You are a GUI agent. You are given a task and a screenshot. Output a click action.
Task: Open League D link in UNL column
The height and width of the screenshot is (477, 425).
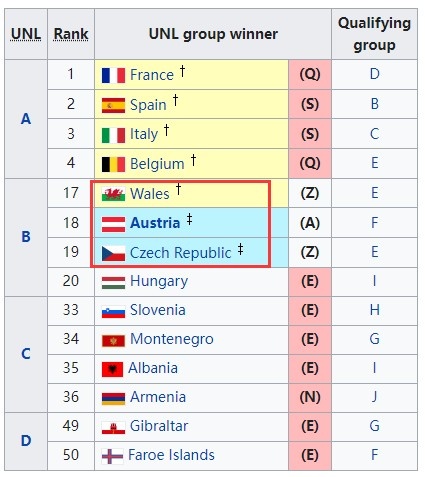click(x=26, y=441)
